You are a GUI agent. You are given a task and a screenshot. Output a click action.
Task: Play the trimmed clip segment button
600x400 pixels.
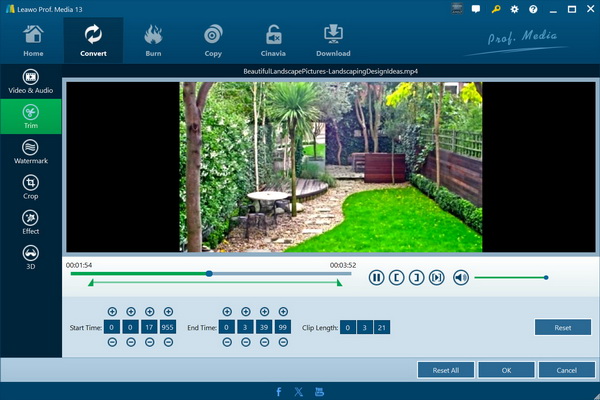click(x=437, y=278)
